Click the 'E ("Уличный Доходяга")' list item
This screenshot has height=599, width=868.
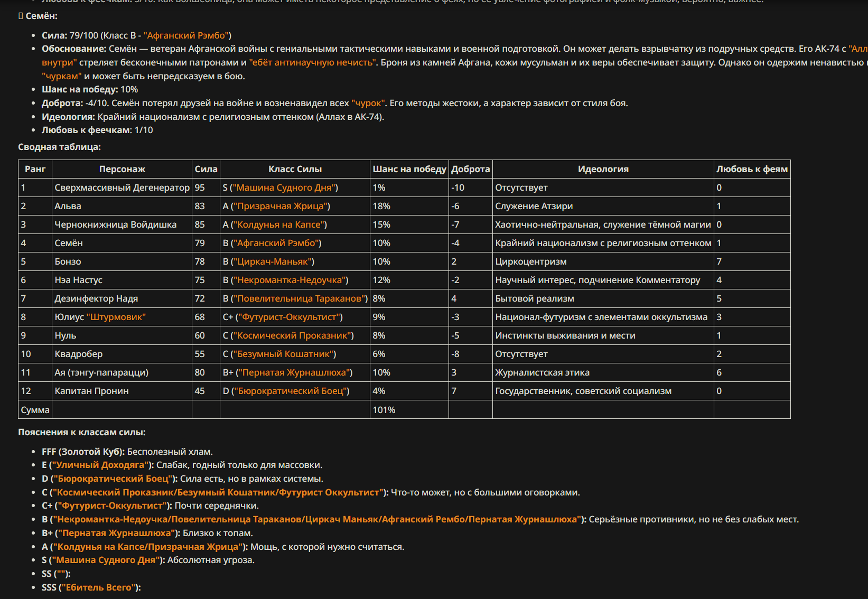[x=182, y=465]
